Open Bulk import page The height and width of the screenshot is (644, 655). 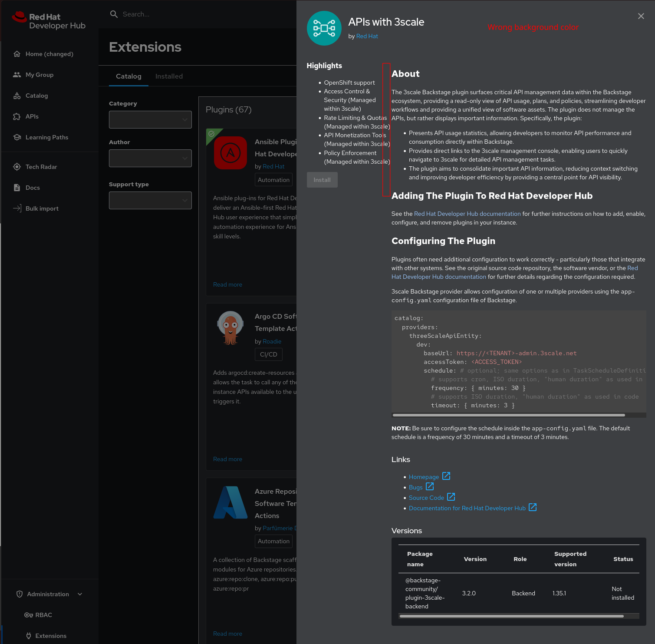coord(42,208)
